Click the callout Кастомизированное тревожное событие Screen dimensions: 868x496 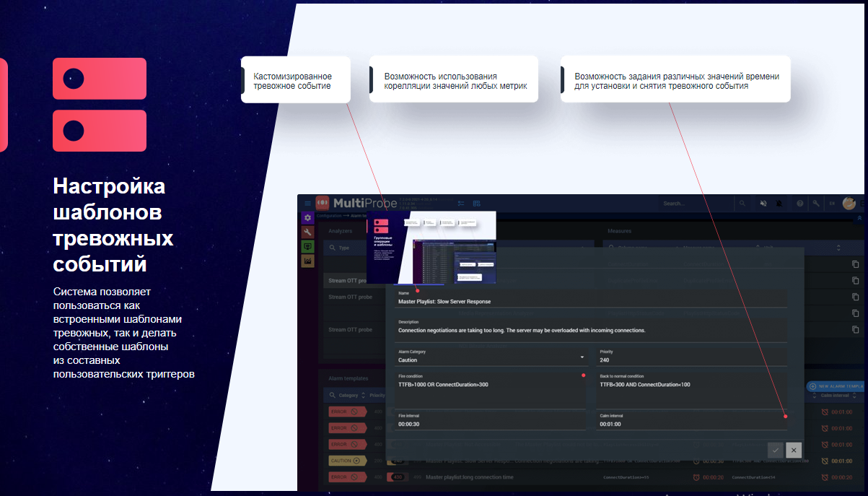[296, 80]
